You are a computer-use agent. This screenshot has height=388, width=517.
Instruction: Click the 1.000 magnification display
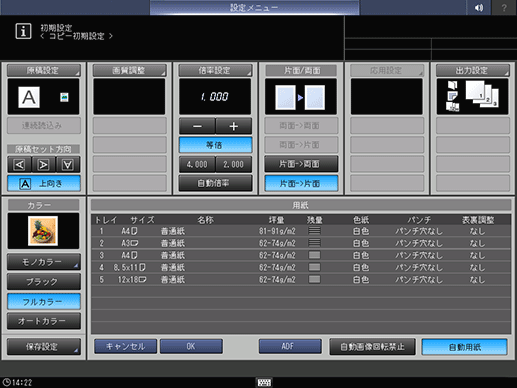215,97
